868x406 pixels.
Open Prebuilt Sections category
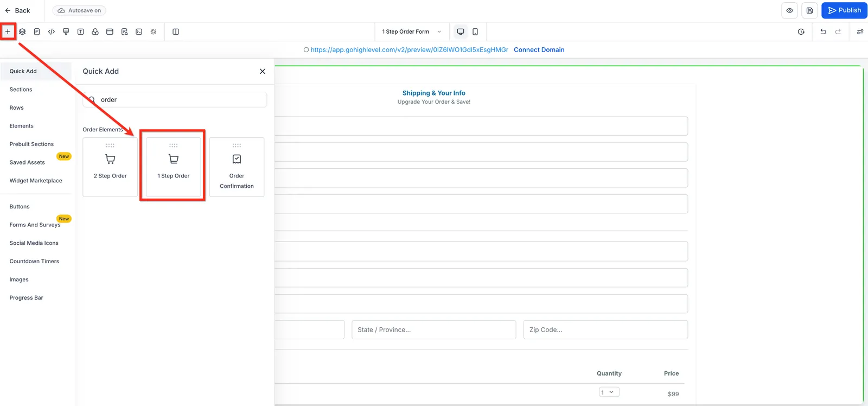coord(31,144)
